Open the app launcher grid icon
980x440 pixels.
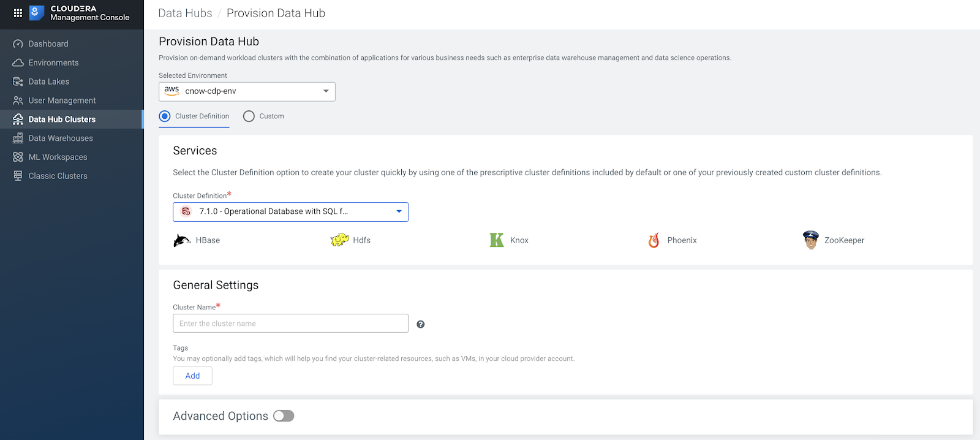point(18,13)
